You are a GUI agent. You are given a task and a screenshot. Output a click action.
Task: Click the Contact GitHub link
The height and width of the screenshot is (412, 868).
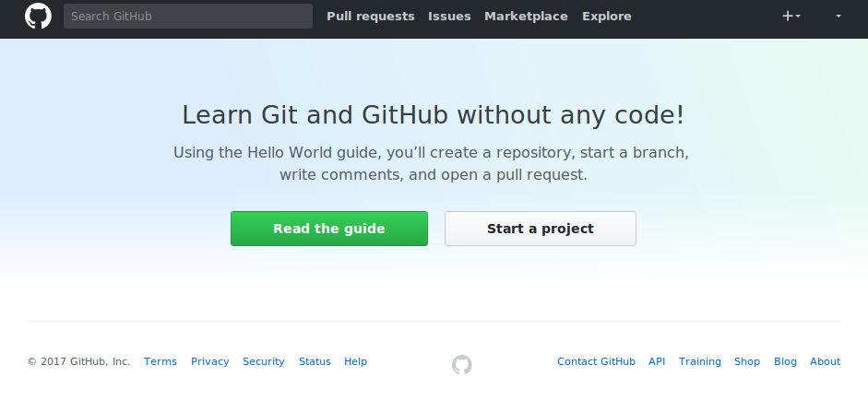[596, 361]
